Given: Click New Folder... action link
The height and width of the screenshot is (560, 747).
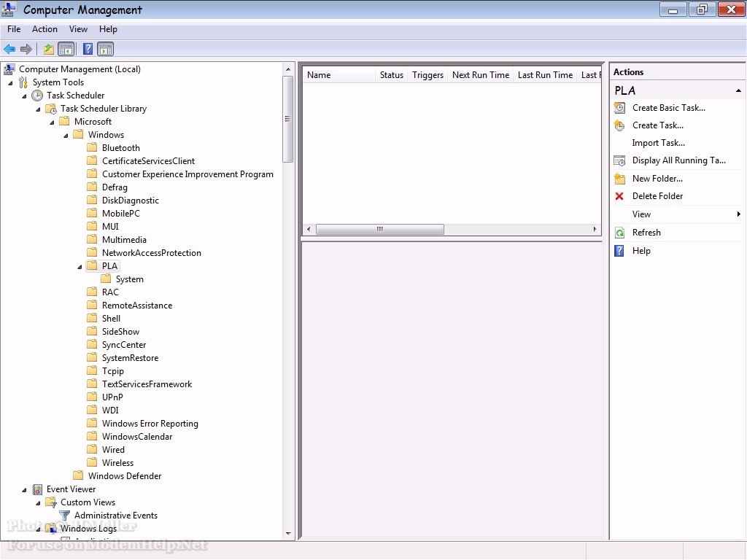Looking at the screenshot, I should (x=657, y=179).
